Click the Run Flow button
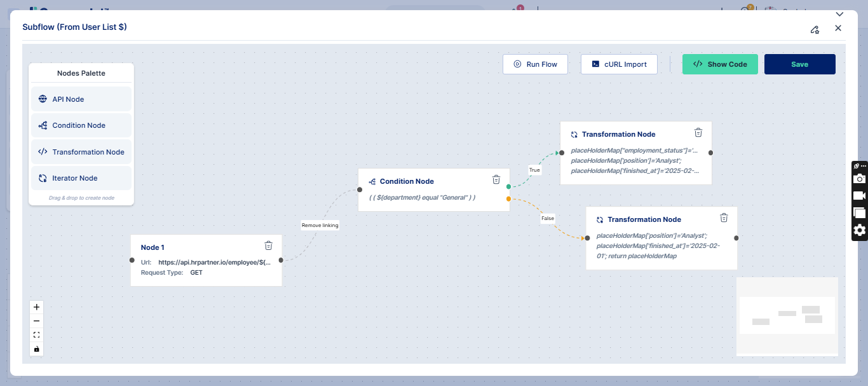 [x=535, y=64]
